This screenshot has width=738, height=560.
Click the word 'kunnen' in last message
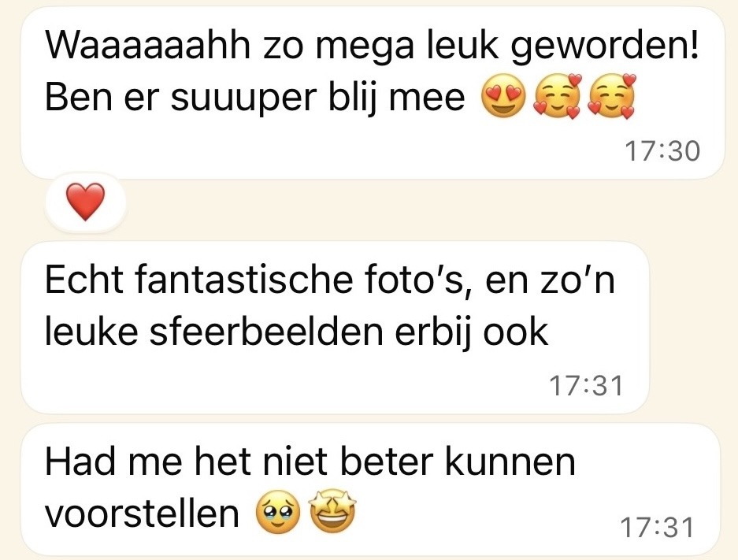(510, 462)
